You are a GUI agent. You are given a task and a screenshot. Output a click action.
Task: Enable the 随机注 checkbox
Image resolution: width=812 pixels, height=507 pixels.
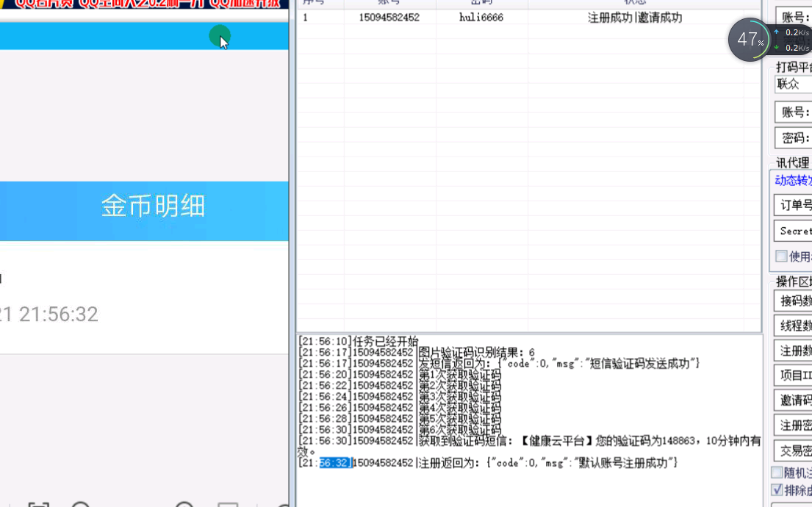tap(777, 472)
